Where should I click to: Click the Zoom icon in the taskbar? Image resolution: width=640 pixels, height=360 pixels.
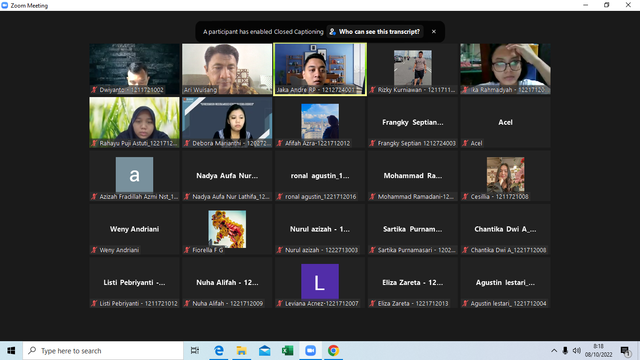(311, 351)
